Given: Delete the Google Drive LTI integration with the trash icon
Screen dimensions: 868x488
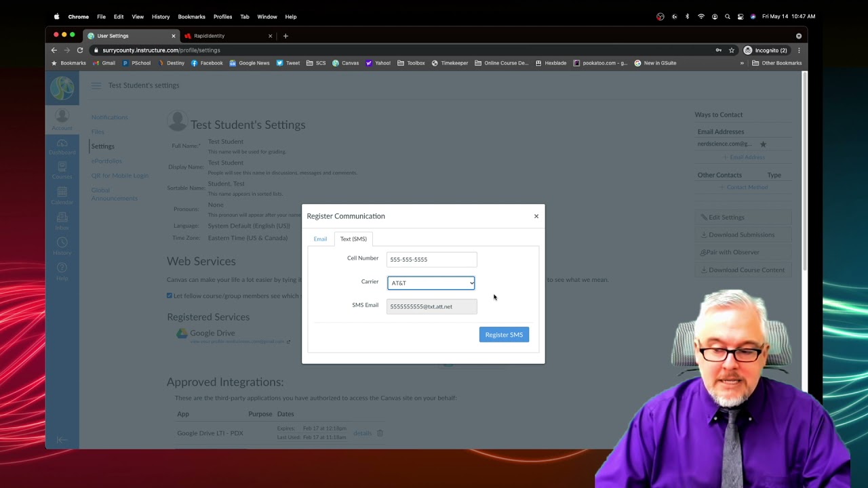Looking at the screenshot, I should [380, 433].
